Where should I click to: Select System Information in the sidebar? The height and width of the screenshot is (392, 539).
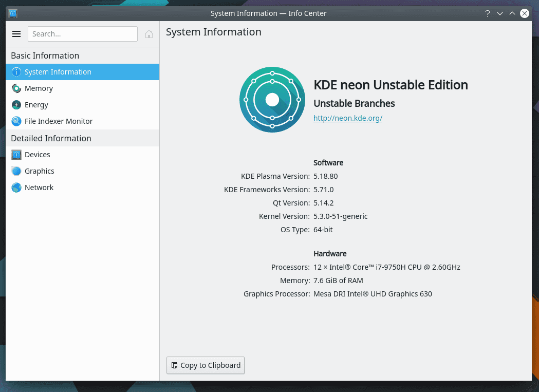58,72
